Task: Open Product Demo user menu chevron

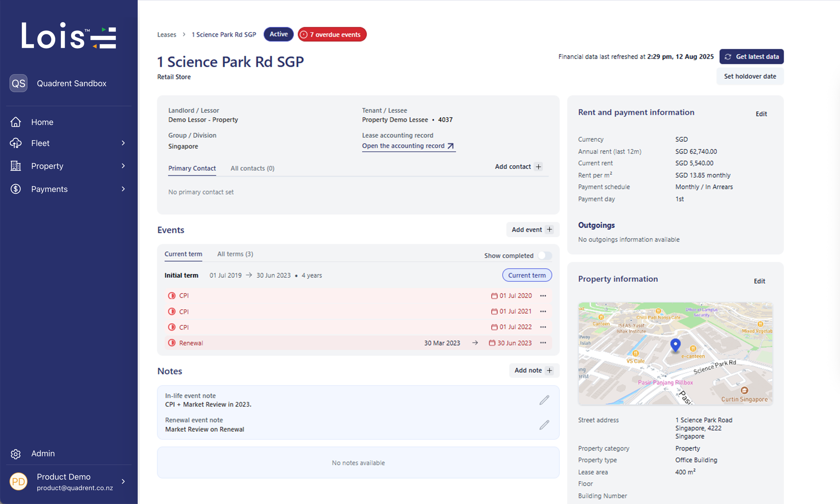Action: (x=123, y=481)
